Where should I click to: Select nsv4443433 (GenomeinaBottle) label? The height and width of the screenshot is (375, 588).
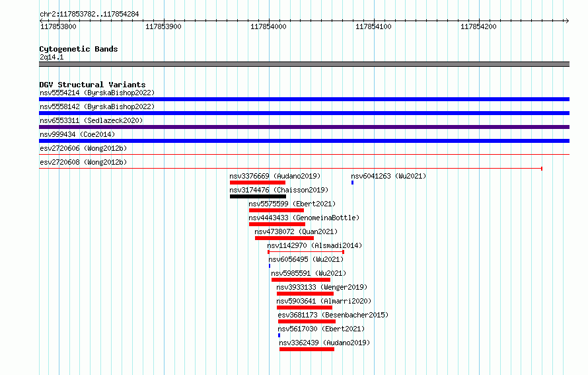[304, 218]
